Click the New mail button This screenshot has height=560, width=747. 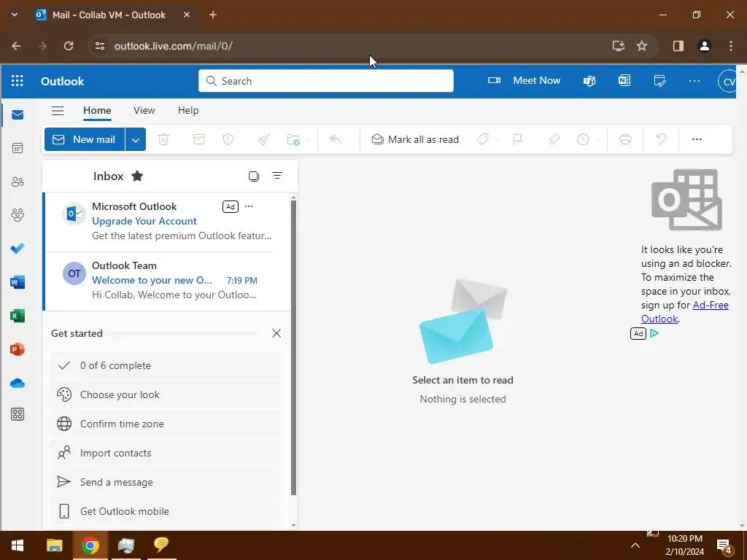[x=85, y=139]
